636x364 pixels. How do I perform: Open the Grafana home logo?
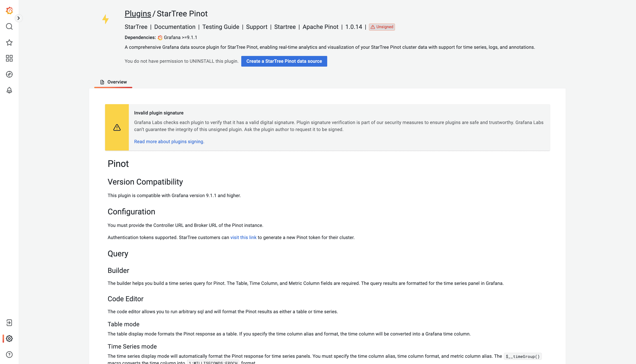[x=9, y=10]
